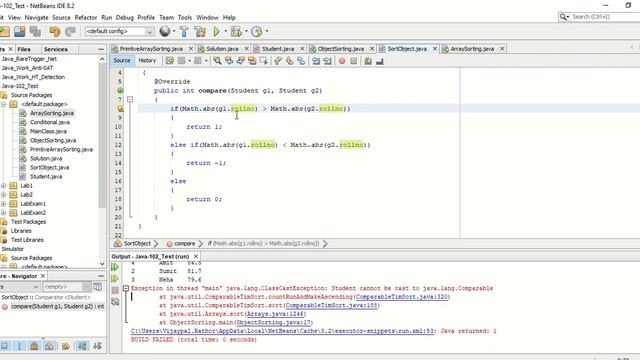Click the Clean and Build Project icon
This screenshot has width=640, height=360.
[x=200, y=31]
